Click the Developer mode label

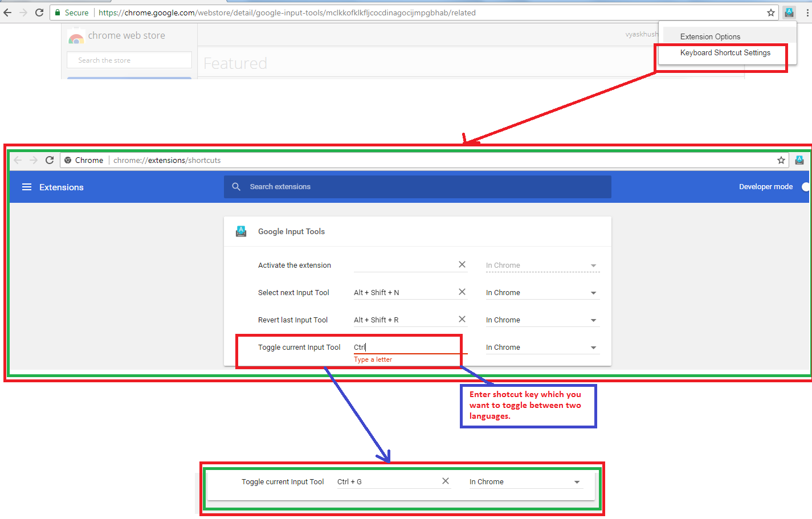(x=766, y=187)
